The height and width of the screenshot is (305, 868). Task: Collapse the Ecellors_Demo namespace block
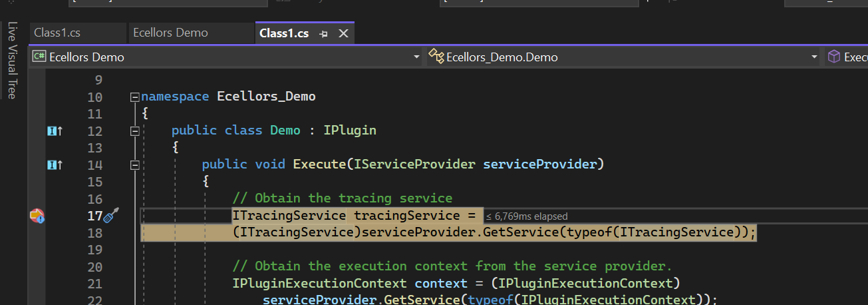pos(135,97)
